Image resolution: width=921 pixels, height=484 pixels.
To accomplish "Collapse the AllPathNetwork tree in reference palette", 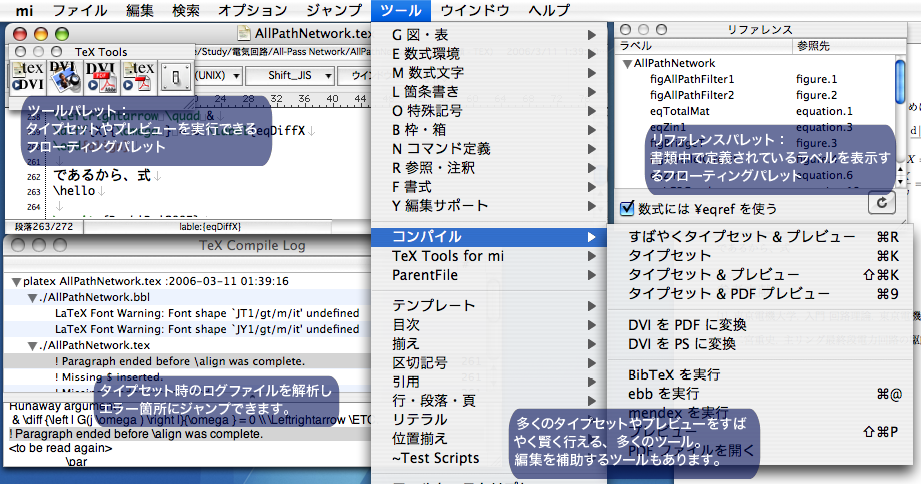I will pyautogui.click(x=627, y=63).
